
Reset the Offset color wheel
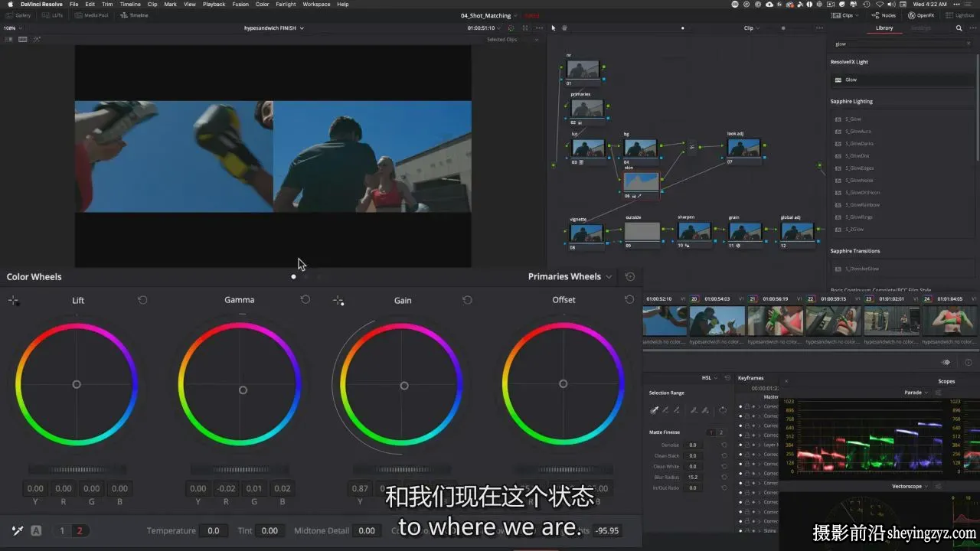click(629, 299)
